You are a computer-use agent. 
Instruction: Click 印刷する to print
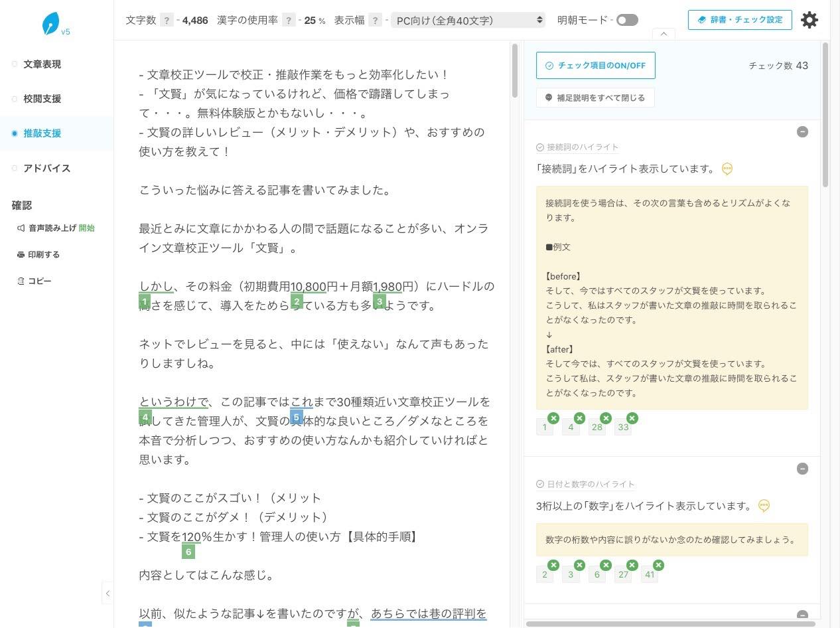pyautogui.click(x=38, y=254)
